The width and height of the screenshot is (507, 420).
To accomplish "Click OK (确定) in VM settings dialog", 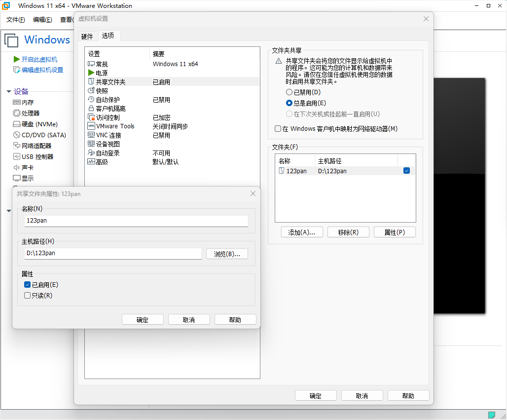I will coord(316,396).
